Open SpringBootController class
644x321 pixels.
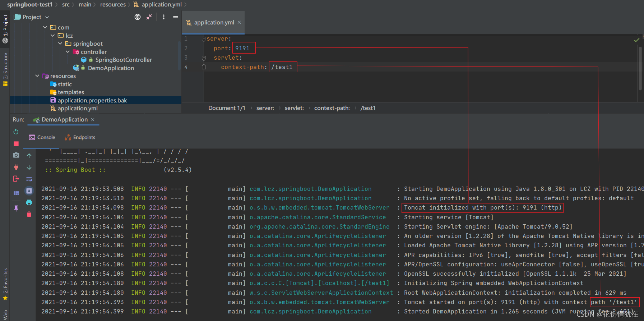(x=123, y=60)
